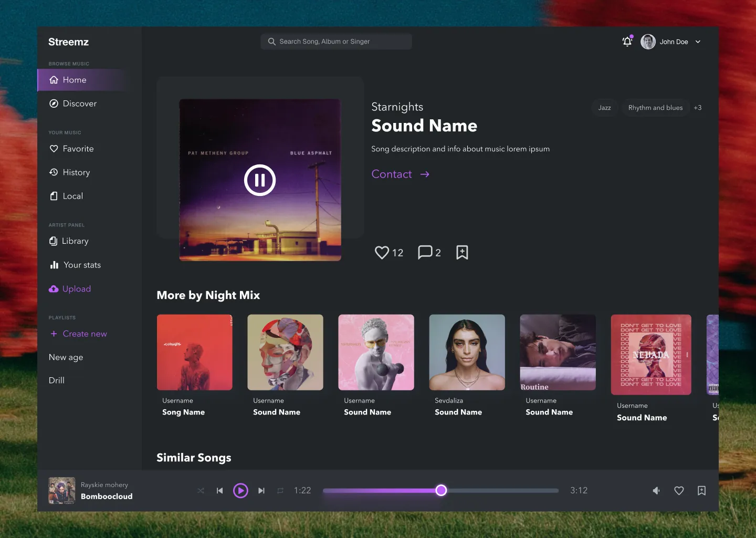Open listening History
Image resolution: width=756 pixels, height=538 pixels.
coord(70,172)
